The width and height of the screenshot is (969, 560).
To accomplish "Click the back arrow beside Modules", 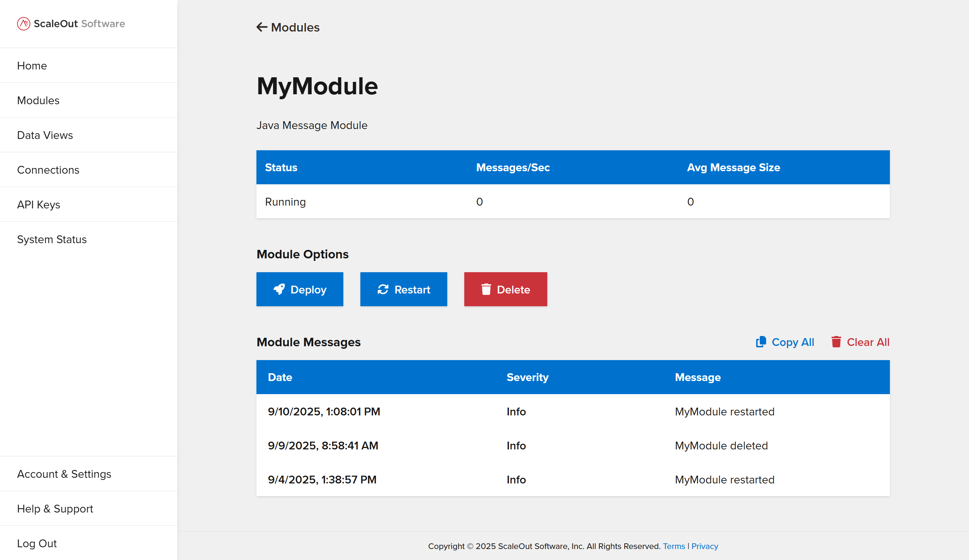I will point(262,27).
